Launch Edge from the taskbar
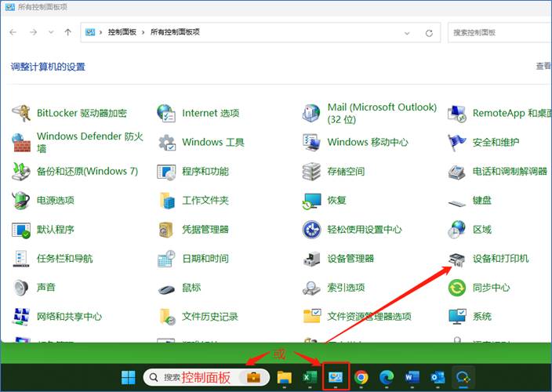Image resolution: width=552 pixels, height=392 pixels. click(x=387, y=378)
